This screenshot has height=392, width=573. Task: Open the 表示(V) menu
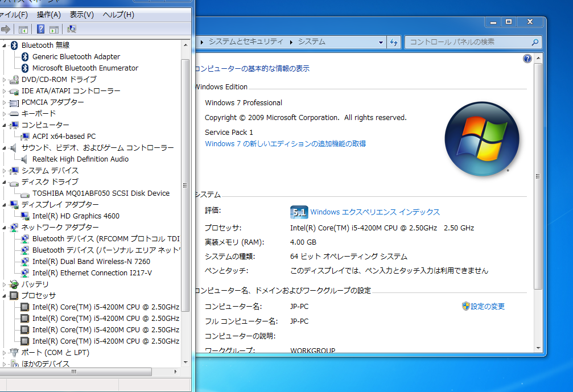click(82, 15)
